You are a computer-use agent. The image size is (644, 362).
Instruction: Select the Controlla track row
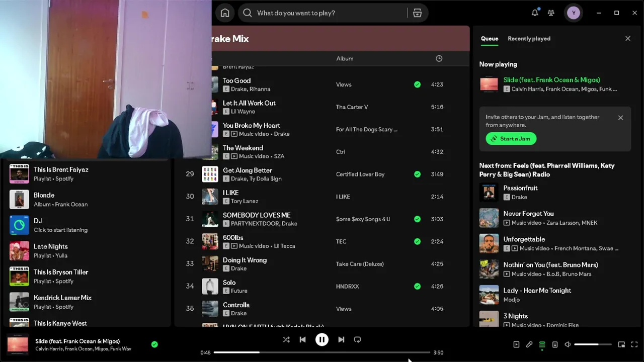pyautogui.click(x=322, y=309)
